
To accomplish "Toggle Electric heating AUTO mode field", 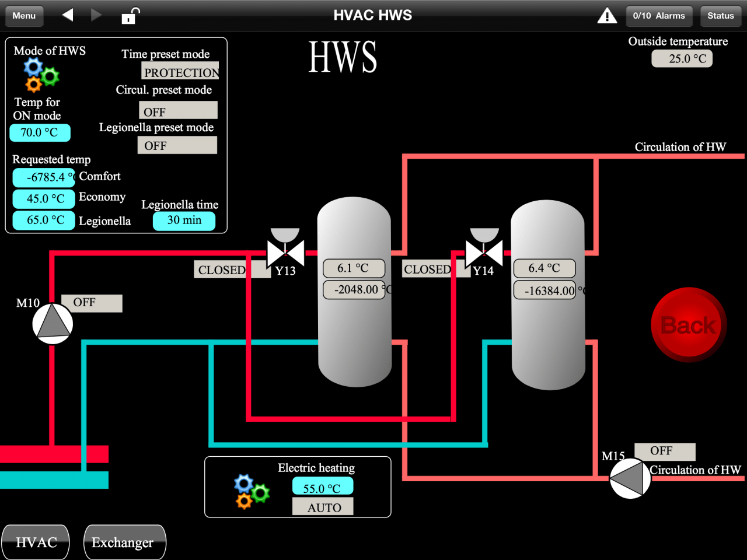I will click(323, 507).
